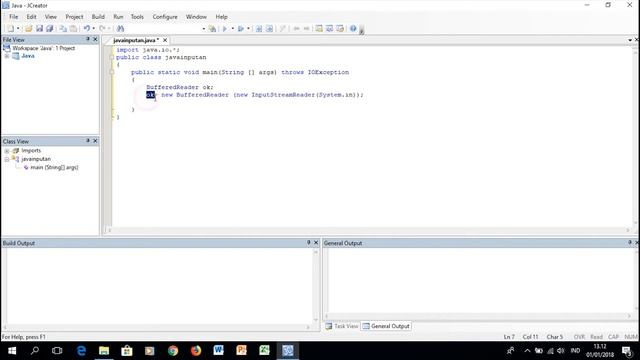
Task: Open the New file dropdown arrow
Action: click(x=18, y=29)
